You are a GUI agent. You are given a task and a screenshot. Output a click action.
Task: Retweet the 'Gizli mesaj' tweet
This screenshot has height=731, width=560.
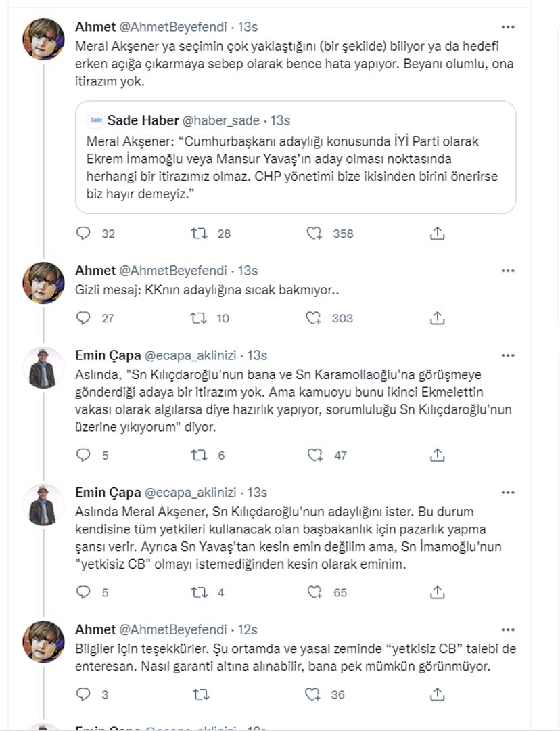197,318
